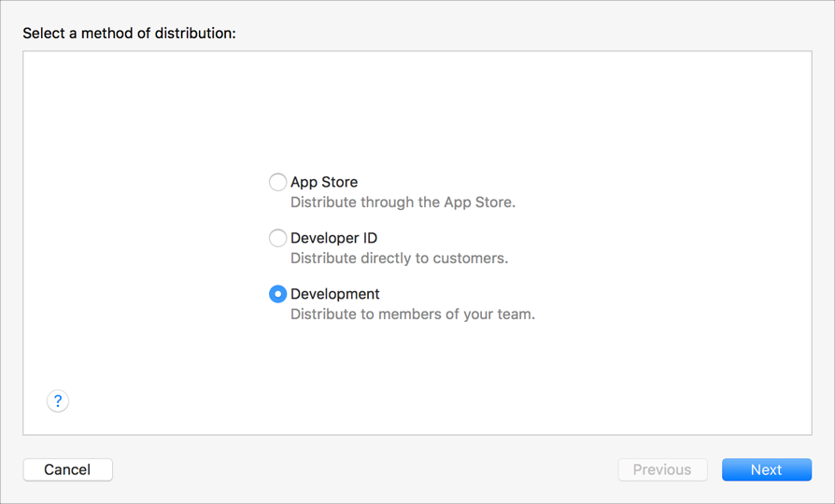This screenshot has width=835, height=504.
Task: Click the selected Development radio button
Action: pos(277,294)
